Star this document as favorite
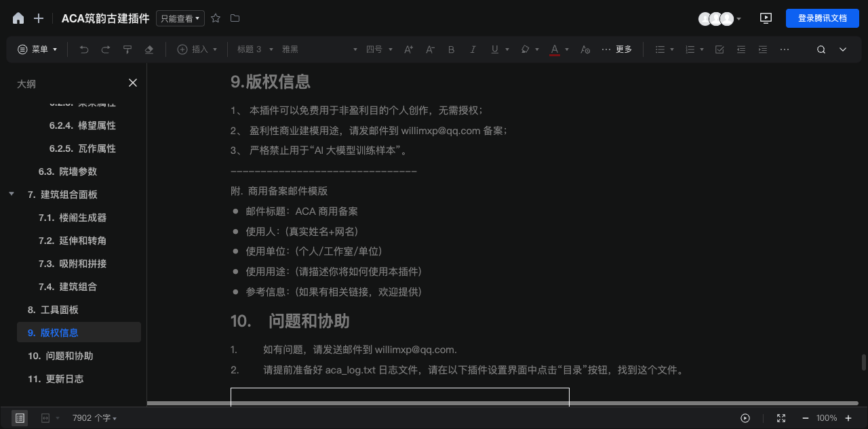Image resolution: width=868 pixels, height=429 pixels. click(216, 18)
